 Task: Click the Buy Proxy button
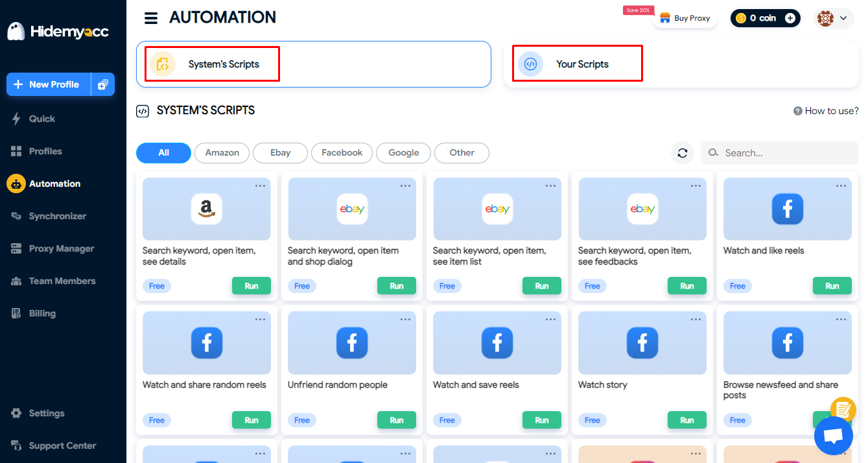[685, 18]
